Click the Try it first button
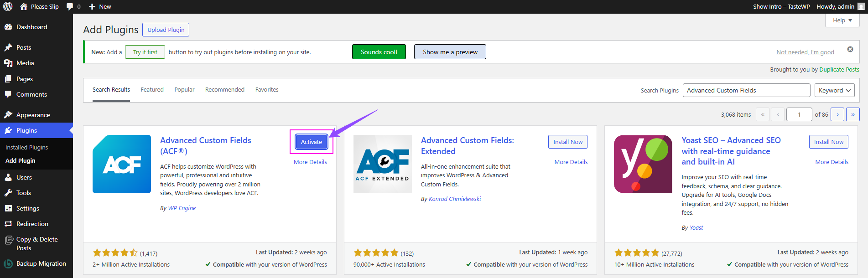This screenshot has width=868, height=278. 145,52
